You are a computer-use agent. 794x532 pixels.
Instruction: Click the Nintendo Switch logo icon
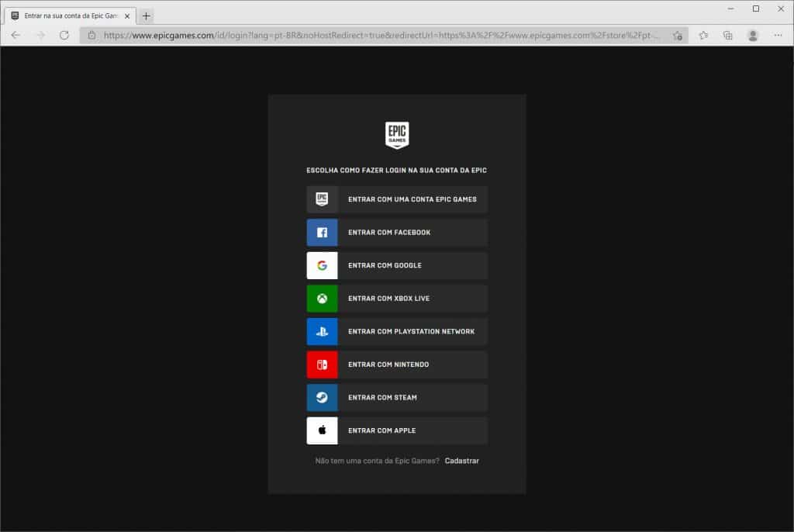click(322, 364)
